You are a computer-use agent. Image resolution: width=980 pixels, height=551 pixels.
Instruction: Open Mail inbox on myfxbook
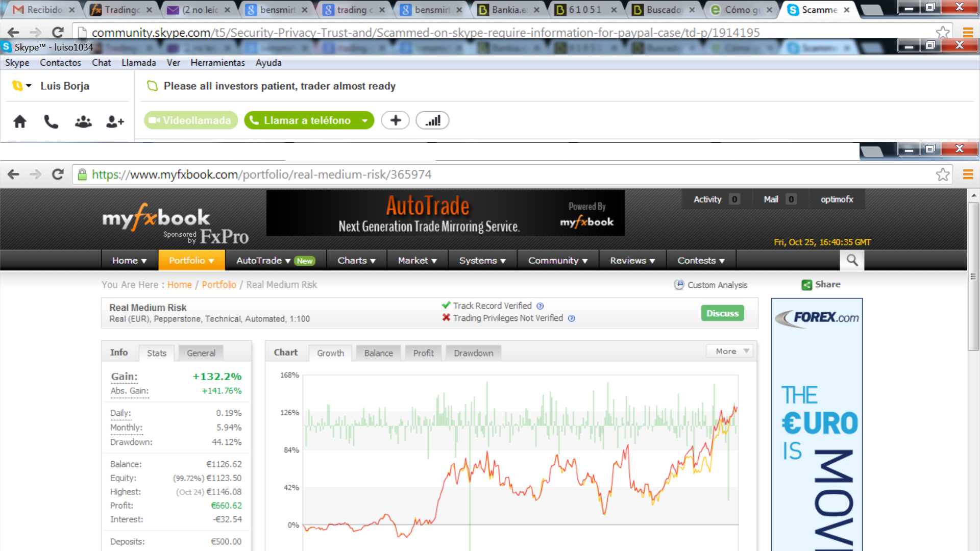pyautogui.click(x=779, y=199)
